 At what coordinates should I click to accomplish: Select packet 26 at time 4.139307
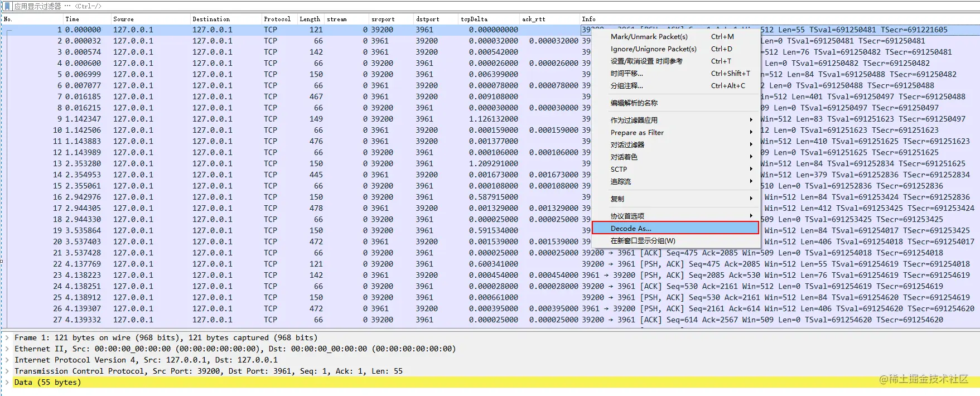(x=491, y=308)
